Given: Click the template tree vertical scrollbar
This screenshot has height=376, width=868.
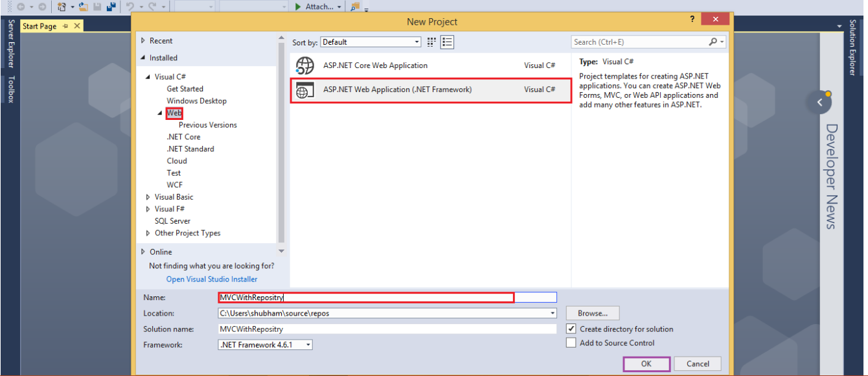Looking at the screenshot, I should 281,143.
